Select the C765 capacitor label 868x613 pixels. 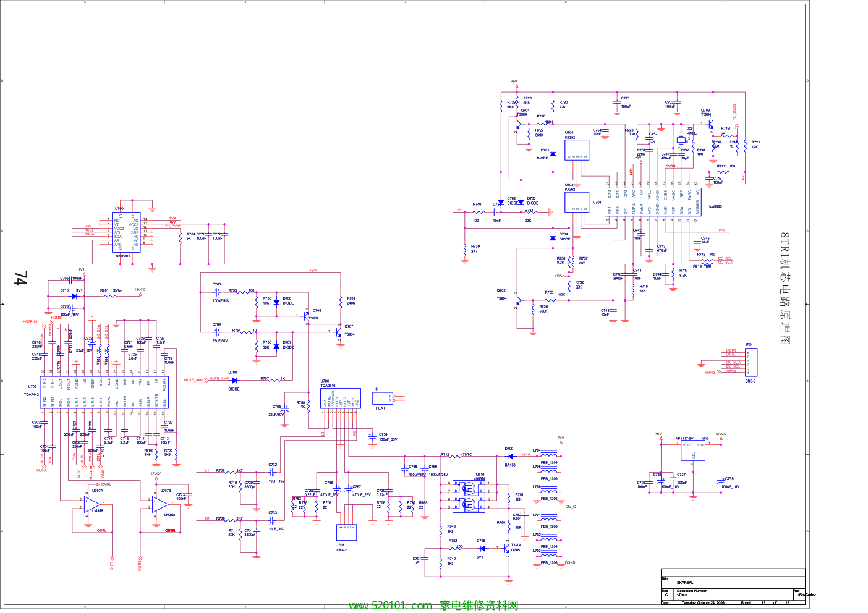pos(276,407)
